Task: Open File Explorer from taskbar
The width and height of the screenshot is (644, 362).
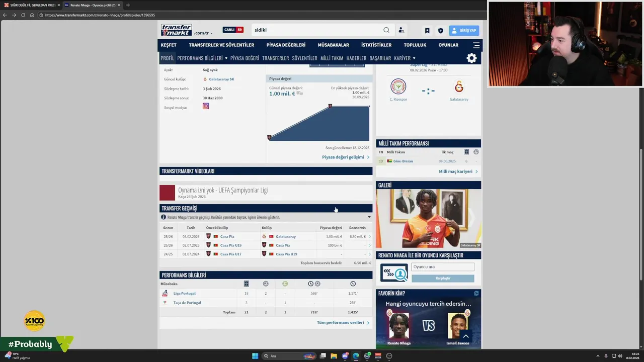Action: point(334,356)
